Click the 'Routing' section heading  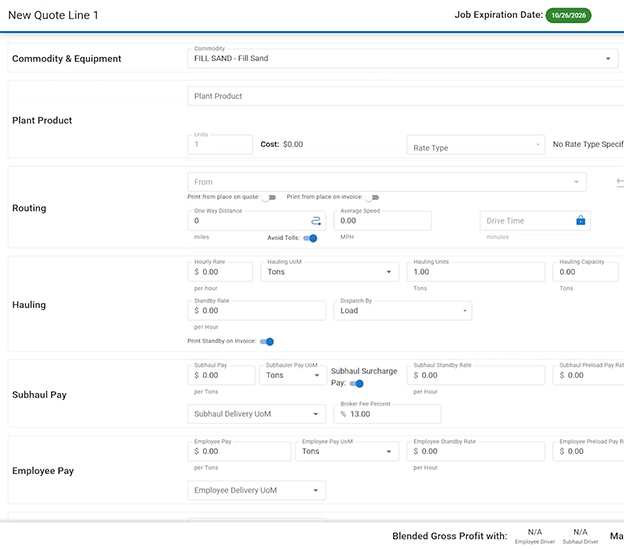[29, 208]
